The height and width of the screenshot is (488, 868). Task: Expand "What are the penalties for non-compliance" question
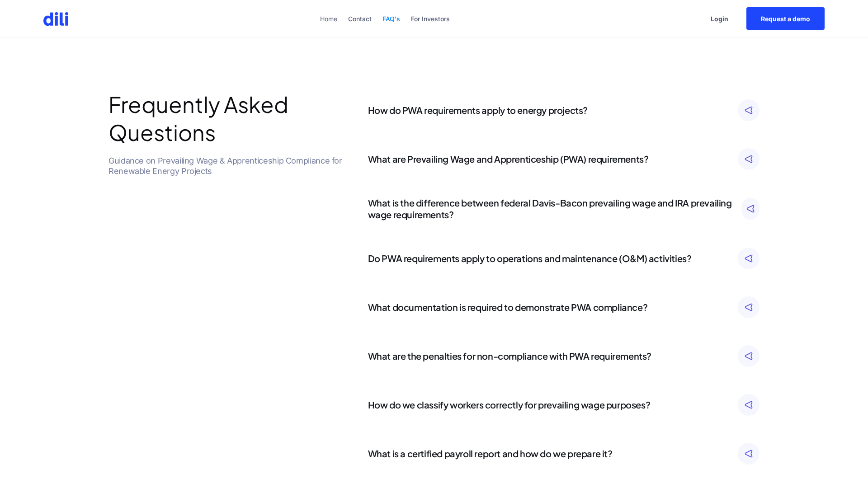click(x=509, y=357)
